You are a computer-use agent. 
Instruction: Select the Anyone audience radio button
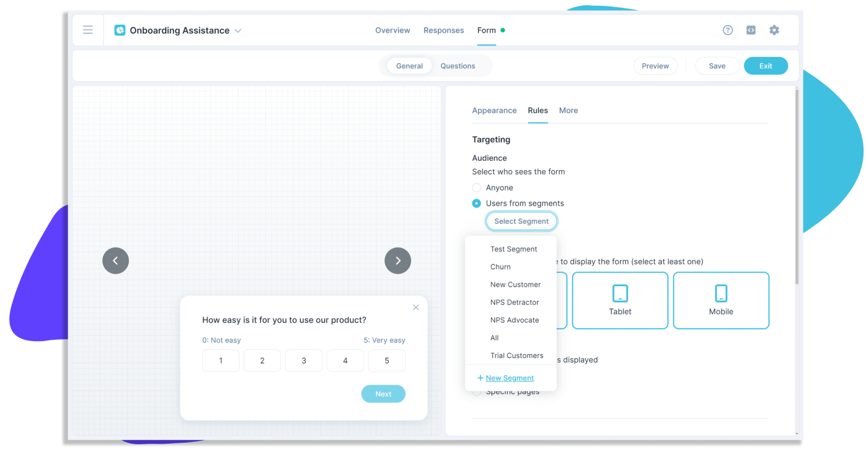coord(477,188)
